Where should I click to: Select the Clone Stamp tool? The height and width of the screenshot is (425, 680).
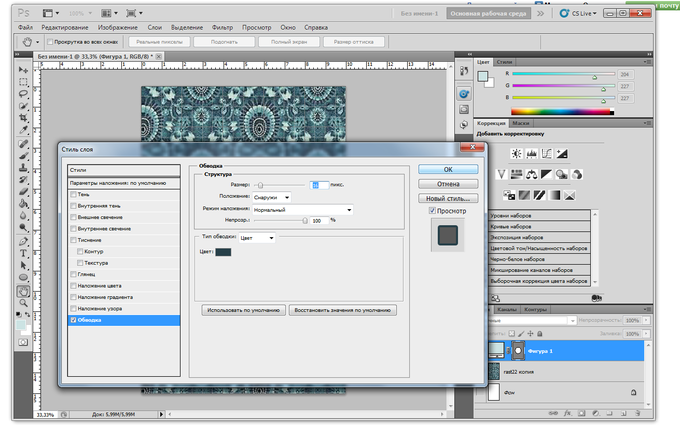click(23, 168)
